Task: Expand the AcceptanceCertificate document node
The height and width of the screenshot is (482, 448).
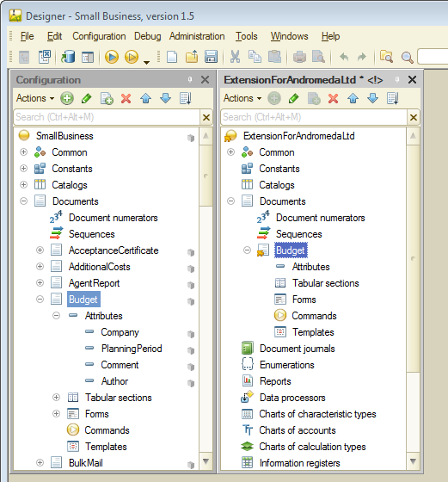Action: 40,250
